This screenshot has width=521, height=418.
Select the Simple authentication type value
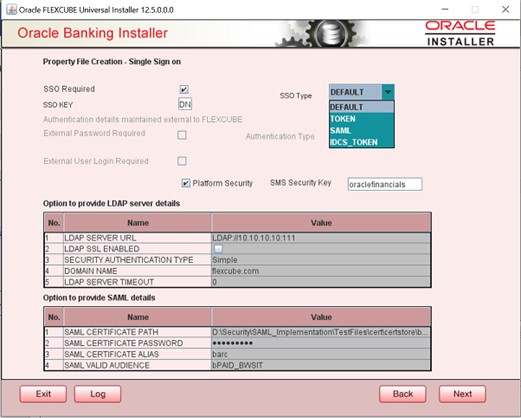(321, 260)
